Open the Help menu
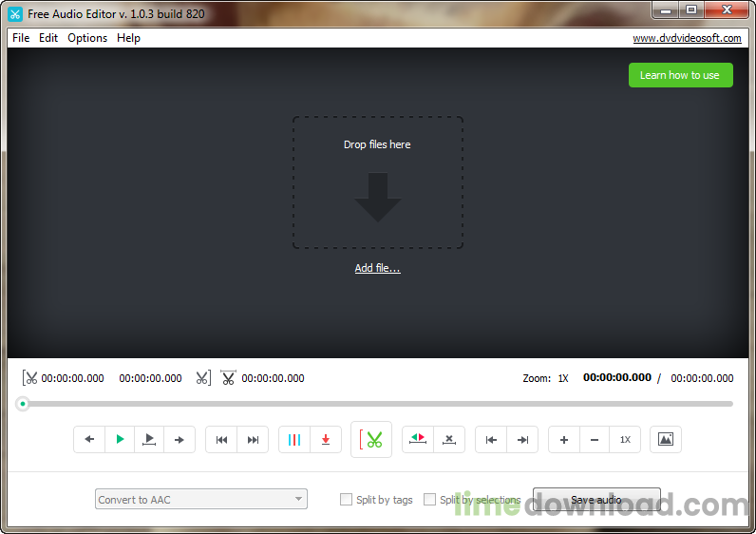The width and height of the screenshot is (756, 534). pyautogui.click(x=128, y=38)
